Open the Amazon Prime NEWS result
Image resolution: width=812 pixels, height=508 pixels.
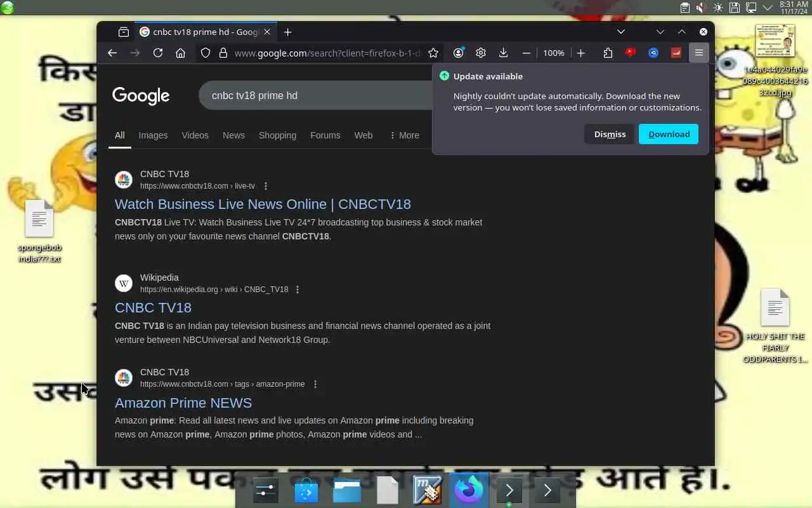point(183,403)
